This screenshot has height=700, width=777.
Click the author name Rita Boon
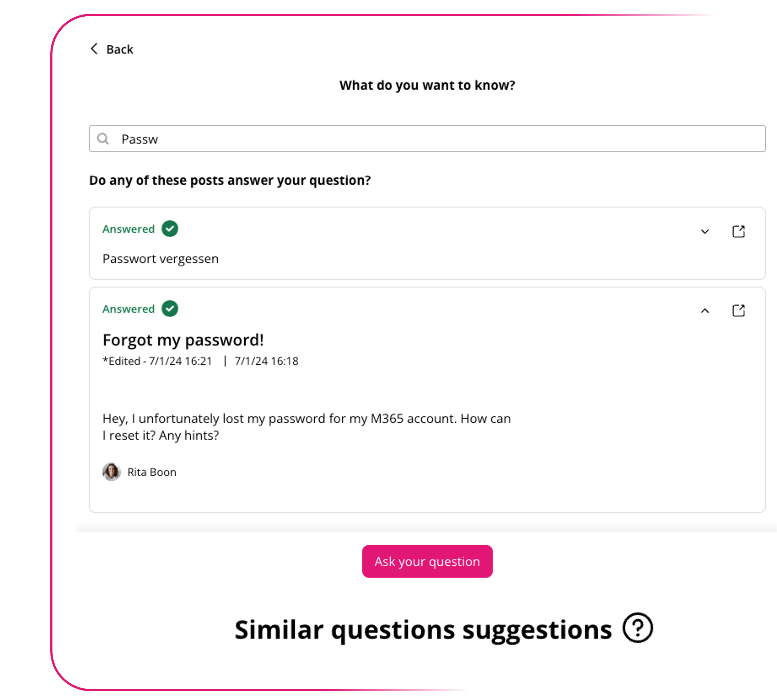click(152, 472)
